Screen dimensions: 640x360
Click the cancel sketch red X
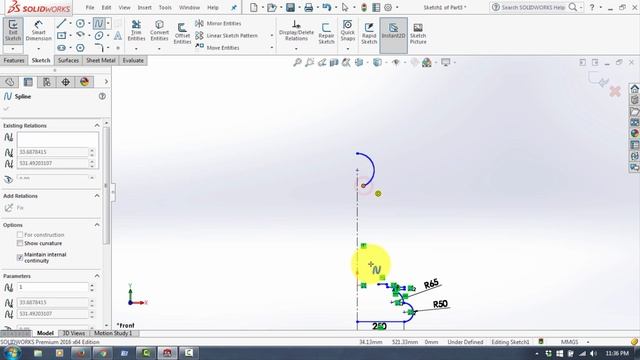coord(615,91)
